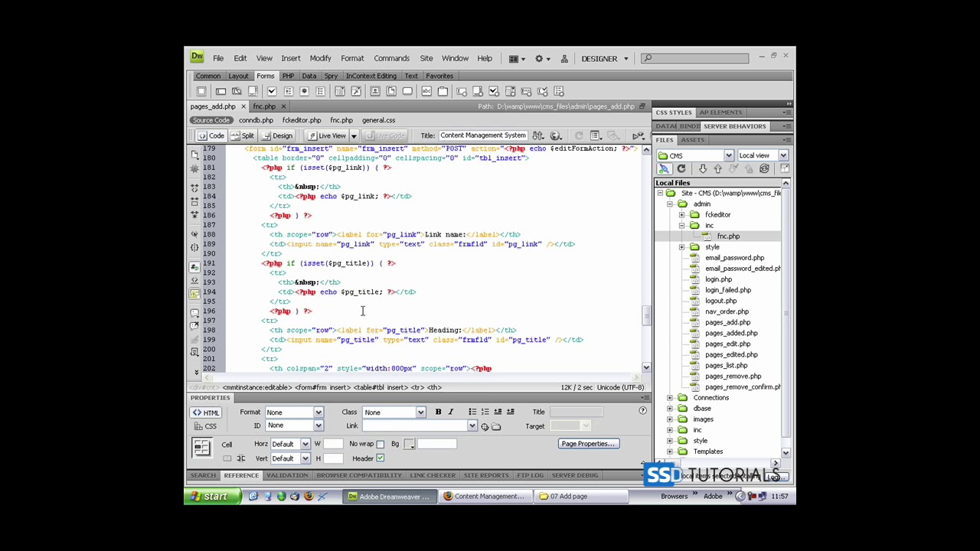Screen dimensions: 980x551
Task: Open pages_edit.php in Files panel
Action: tap(727, 344)
